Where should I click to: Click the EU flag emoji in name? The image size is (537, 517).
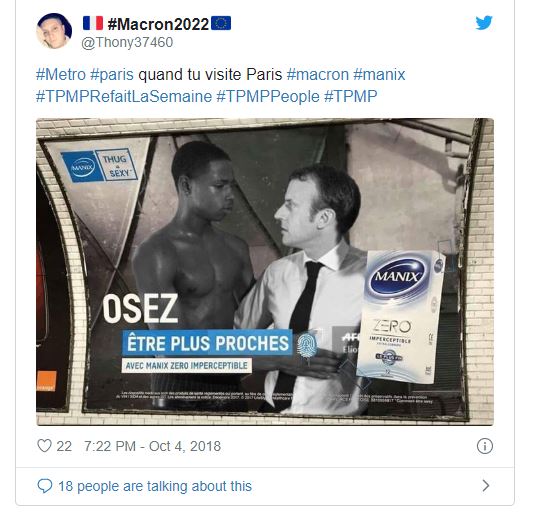click(221, 23)
